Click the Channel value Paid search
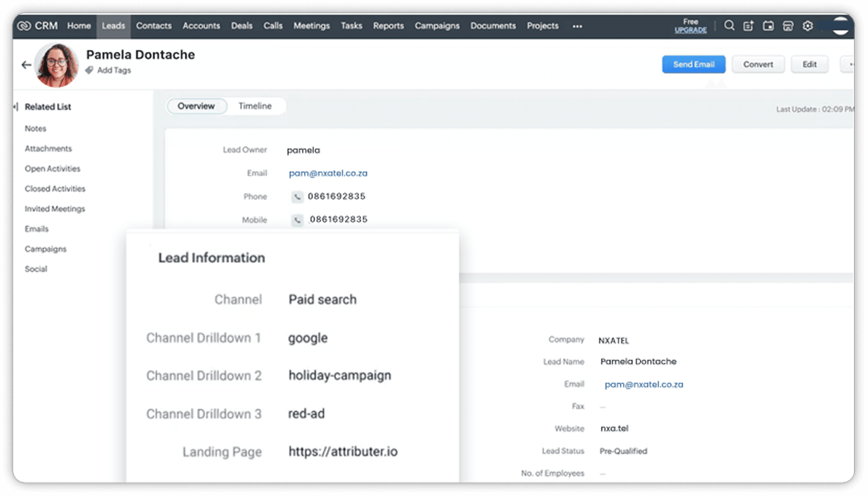 (322, 299)
